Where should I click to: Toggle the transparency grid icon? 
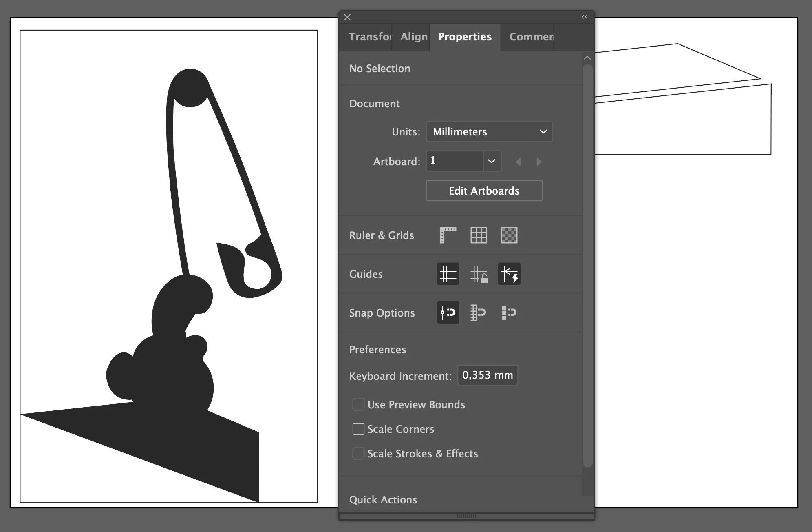(509, 235)
